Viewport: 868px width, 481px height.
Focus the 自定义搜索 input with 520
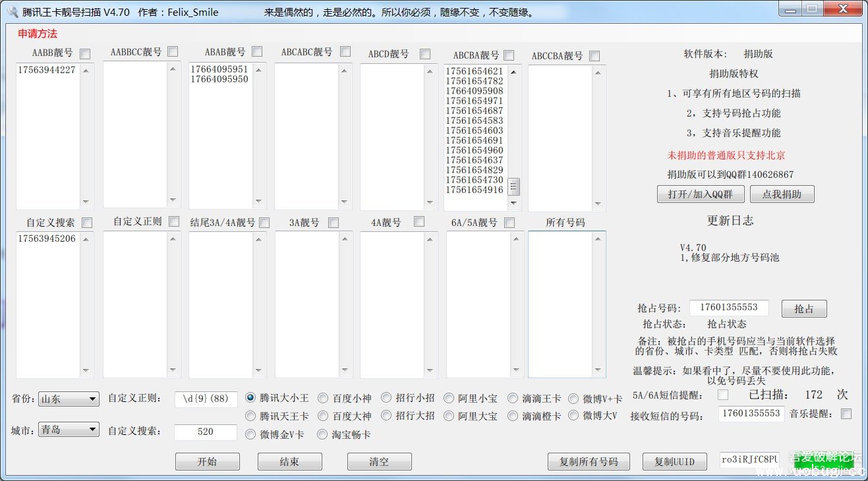(206, 432)
